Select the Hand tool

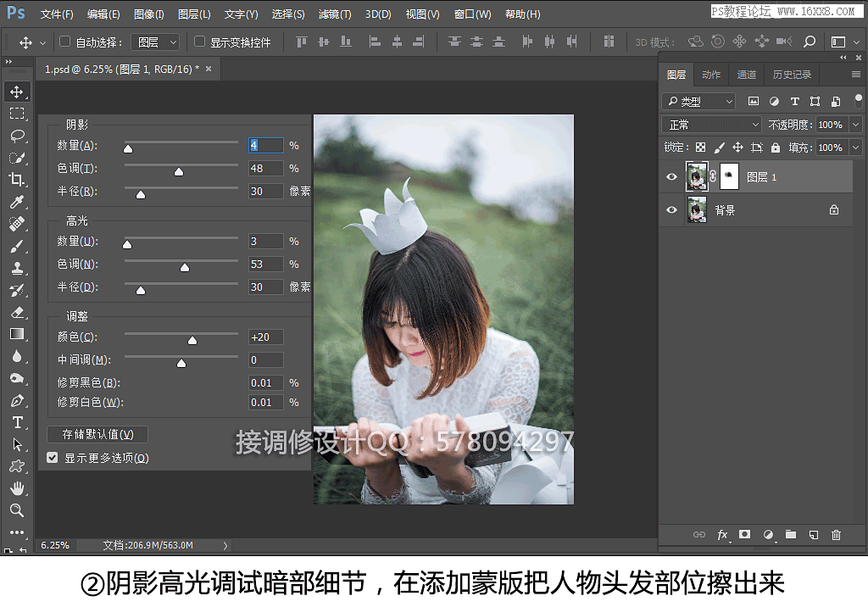[x=17, y=488]
